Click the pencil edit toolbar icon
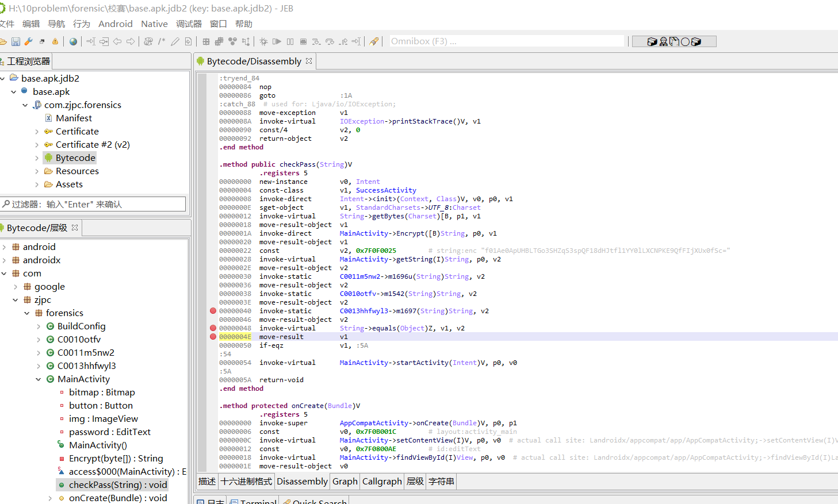 [175, 41]
